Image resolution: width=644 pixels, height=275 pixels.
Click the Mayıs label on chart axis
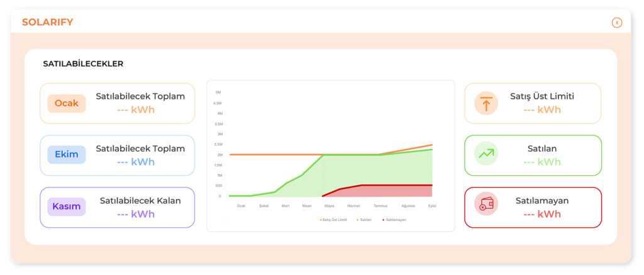[329, 206]
